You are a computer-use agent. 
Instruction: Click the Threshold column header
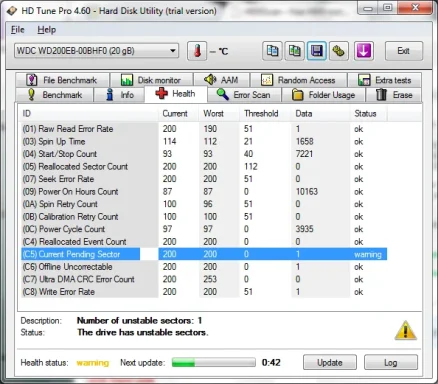coord(265,114)
